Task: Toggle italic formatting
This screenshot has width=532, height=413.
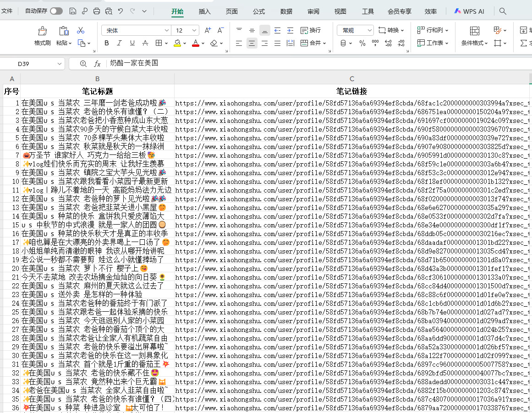Action: (x=120, y=43)
